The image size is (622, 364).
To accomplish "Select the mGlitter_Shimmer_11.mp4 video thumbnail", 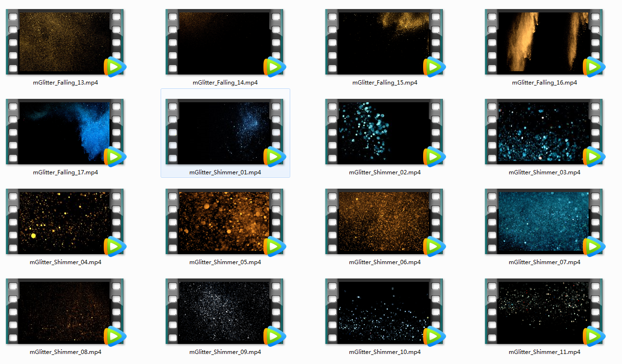I will pos(544,311).
